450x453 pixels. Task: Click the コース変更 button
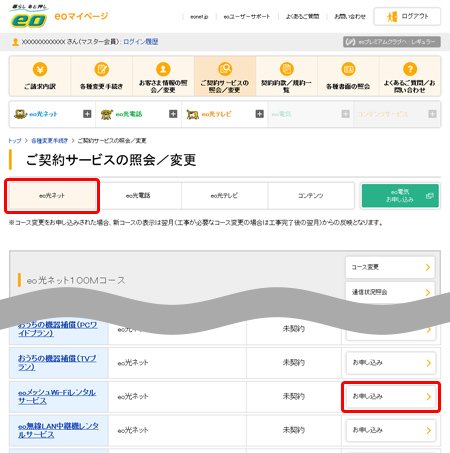point(390,267)
